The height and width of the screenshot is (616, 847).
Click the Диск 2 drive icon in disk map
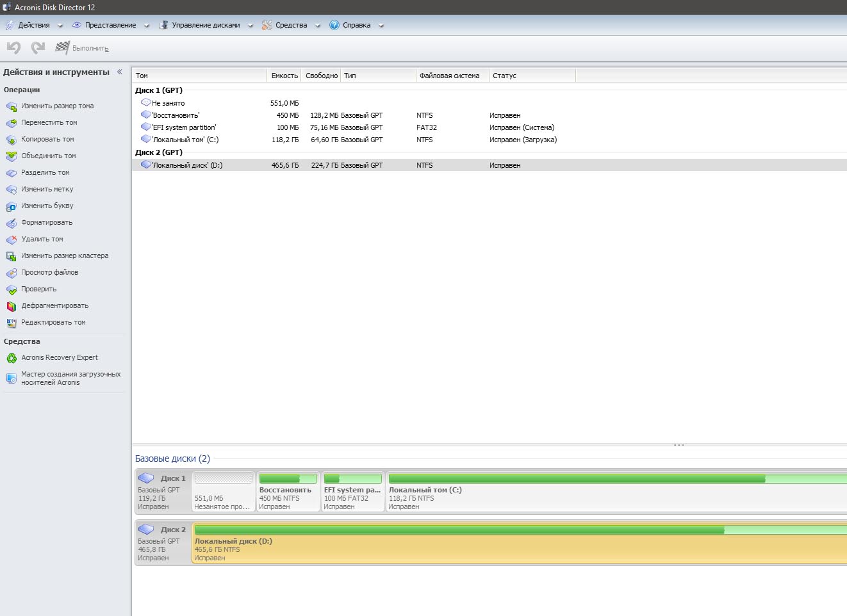click(x=146, y=530)
